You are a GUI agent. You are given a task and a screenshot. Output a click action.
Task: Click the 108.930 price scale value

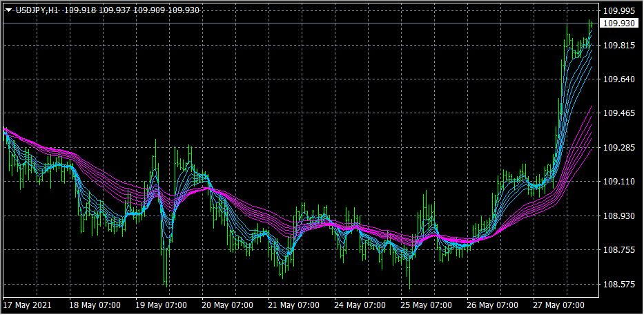pyautogui.click(x=619, y=216)
